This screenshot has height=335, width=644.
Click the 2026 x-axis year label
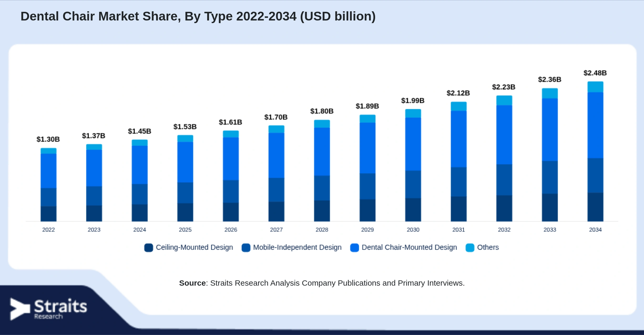[231, 230]
